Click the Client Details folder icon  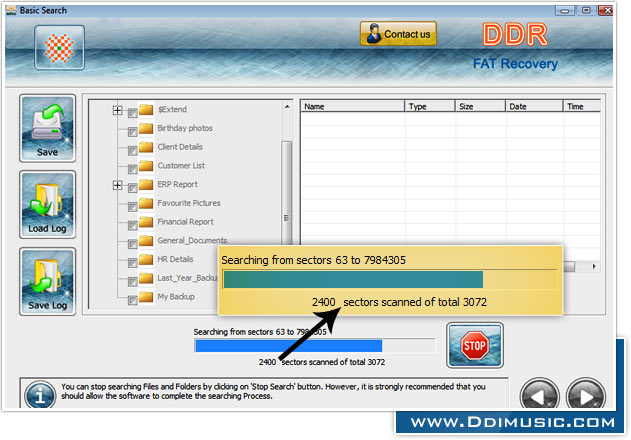pyautogui.click(x=146, y=147)
